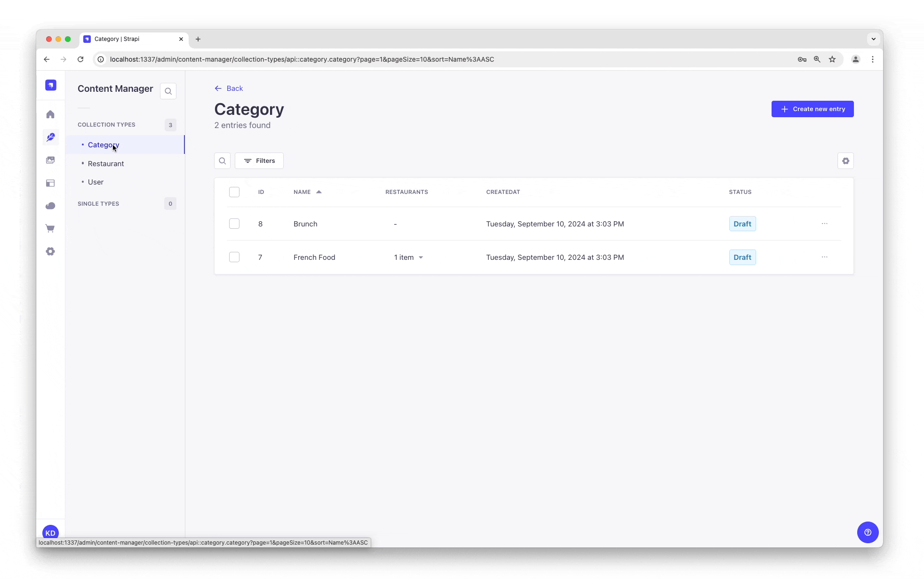Toggle the French Food entry checkbox
Screen dimensions: 924x579
pos(234,257)
